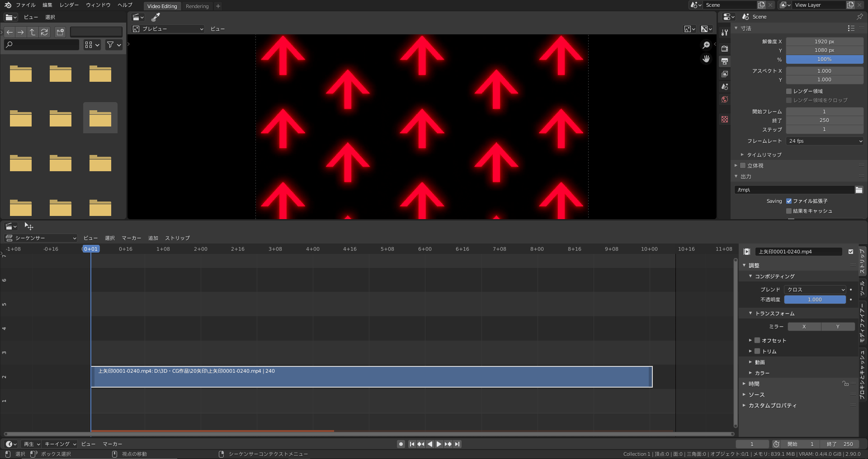Toggle the strip mute checkbox
The height and width of the screenshot is (459, 868).
pyautogui.click(x=851, y=252)
